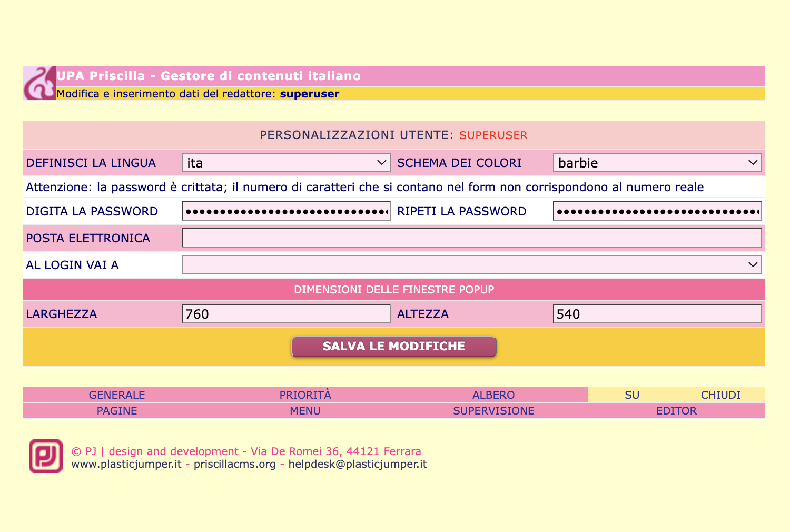Click the PJ Plastic Jumper logo

pyautogui.click(x=46, y=456)
